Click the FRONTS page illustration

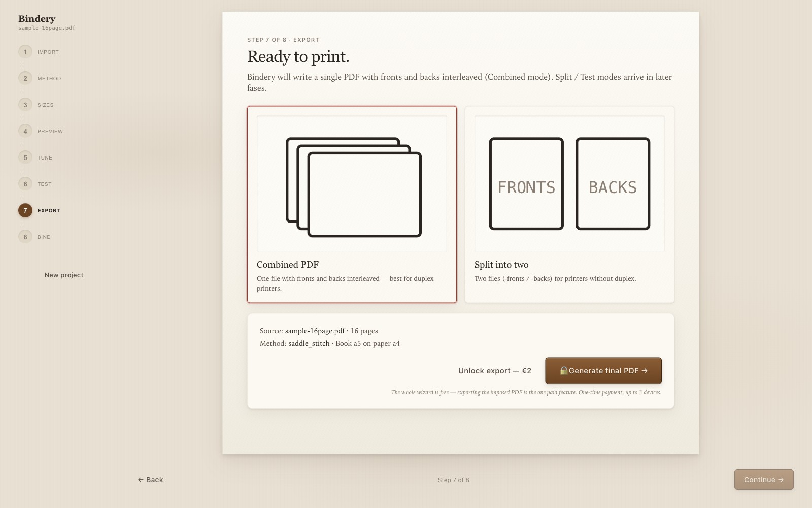pyautogui.click(x=526, y=183)
